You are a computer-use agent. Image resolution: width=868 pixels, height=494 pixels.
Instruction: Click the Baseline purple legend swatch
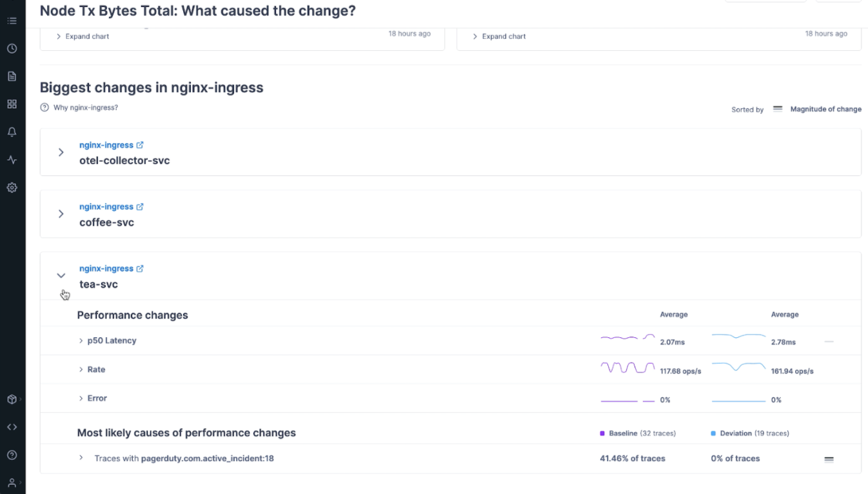[x=602, y=433]
